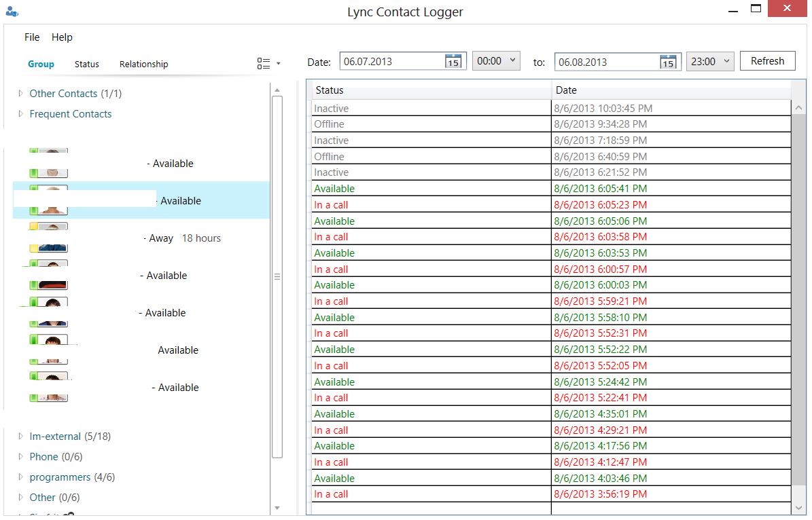Switch to the Relationship tab

coord(143,64)
